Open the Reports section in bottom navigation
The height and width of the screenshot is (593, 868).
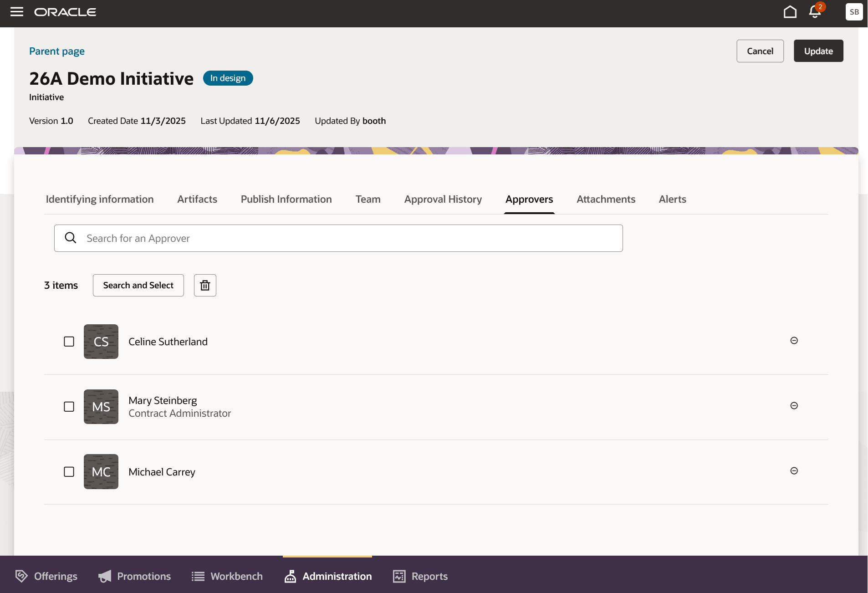[419, 576]
